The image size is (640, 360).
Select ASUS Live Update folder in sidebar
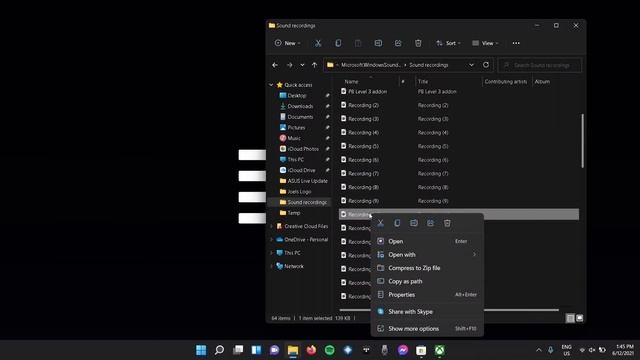click(x=304, y=181)
